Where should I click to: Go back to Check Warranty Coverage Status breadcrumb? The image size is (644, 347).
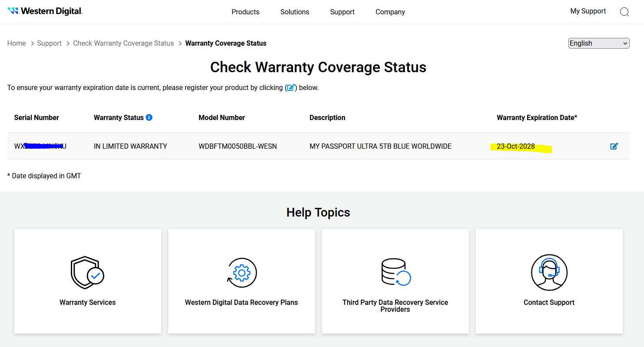pos(123,43)
